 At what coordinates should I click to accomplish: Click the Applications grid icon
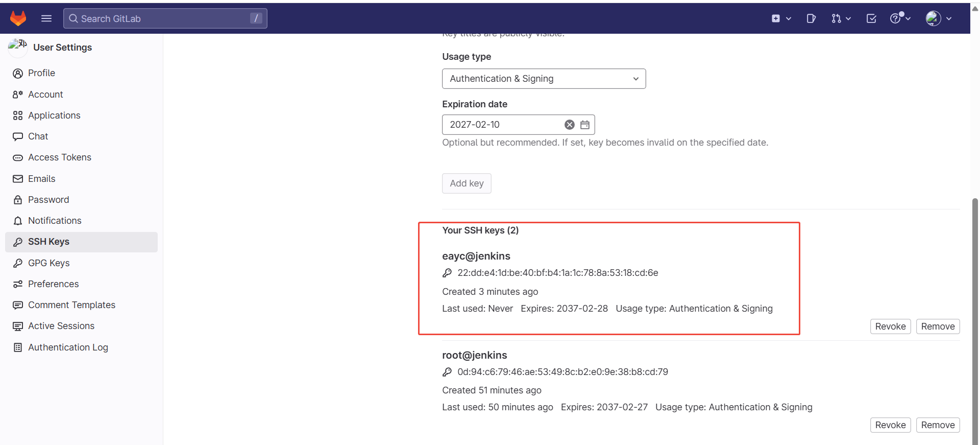18,115
